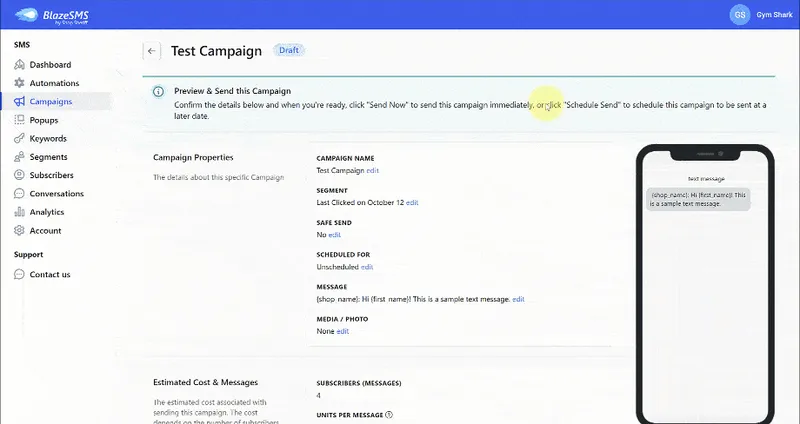Click the Dashboard rocket icon
The width and height of the screenshot is (800, 424).
(x=19, y=64)
